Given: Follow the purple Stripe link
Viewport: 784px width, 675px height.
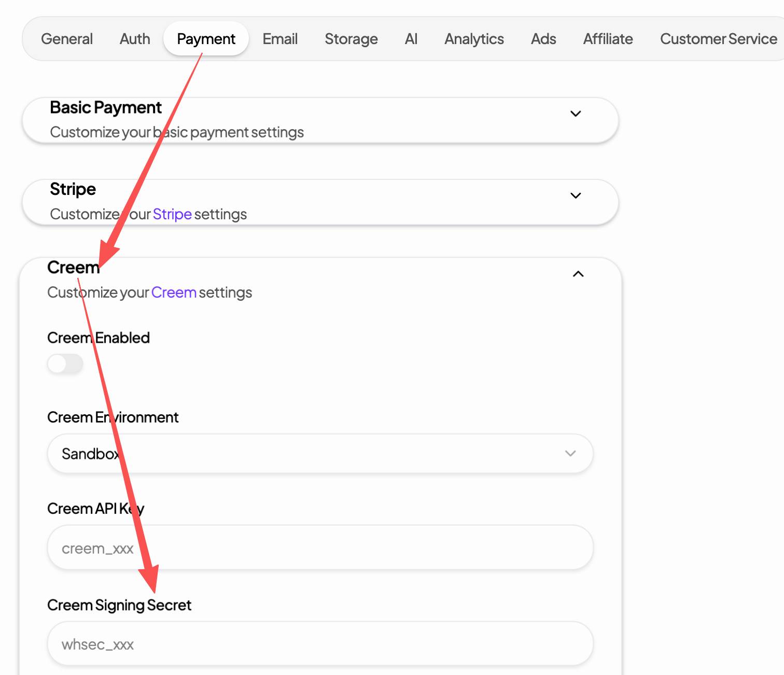Looking at the screenshot, I should (172, 214).
